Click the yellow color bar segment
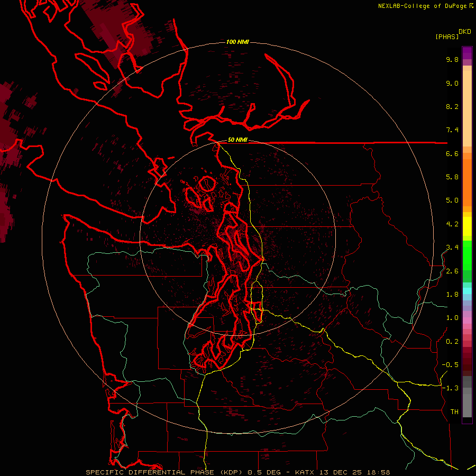 [x=467, y=226]
